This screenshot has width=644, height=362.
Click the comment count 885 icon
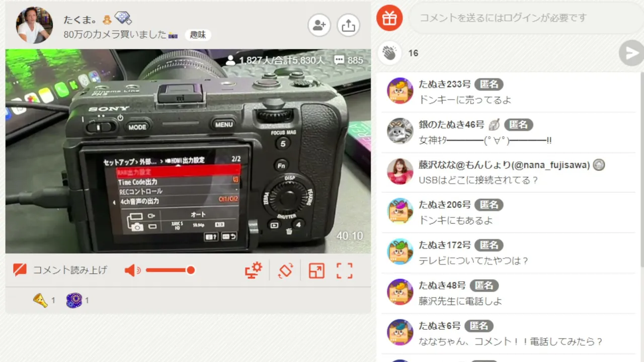(x=349, y=60)
